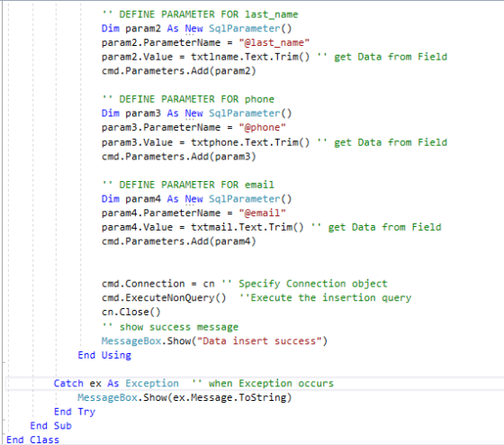This screenshot has height=445, width=504.
Task: Click the cn.Close() line
Action: (131, 312)
